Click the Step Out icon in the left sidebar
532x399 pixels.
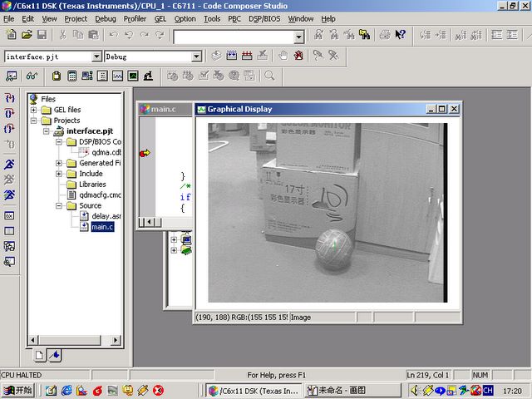(9, 128)
